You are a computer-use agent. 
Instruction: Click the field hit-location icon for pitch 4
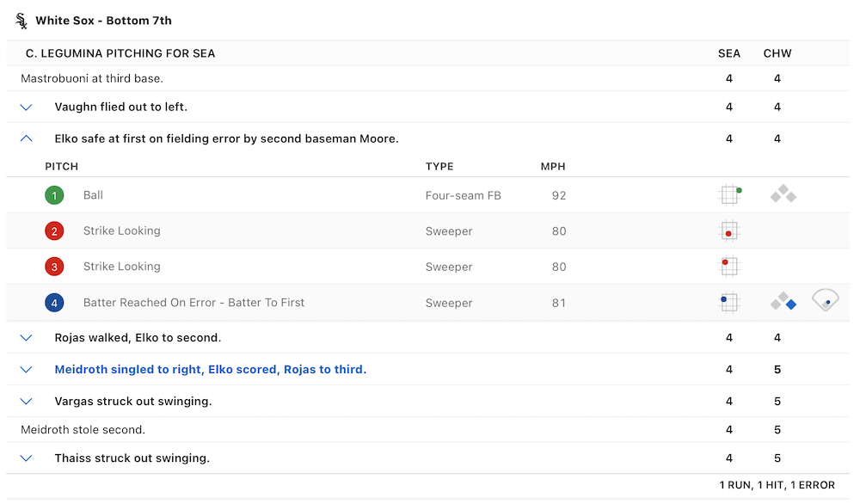pyautogui.click(x=825, y=301)
